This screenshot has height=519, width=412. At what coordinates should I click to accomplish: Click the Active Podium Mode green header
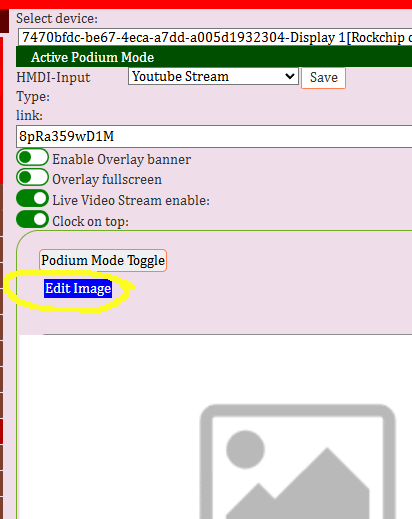pos(214,57)
